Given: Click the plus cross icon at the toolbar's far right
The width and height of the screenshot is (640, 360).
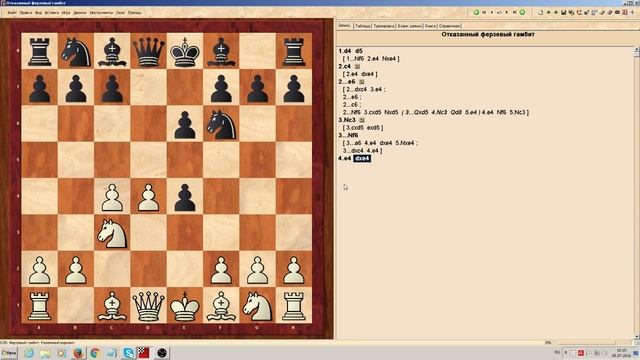Looking at the screenshot, I should click(633, 13).
